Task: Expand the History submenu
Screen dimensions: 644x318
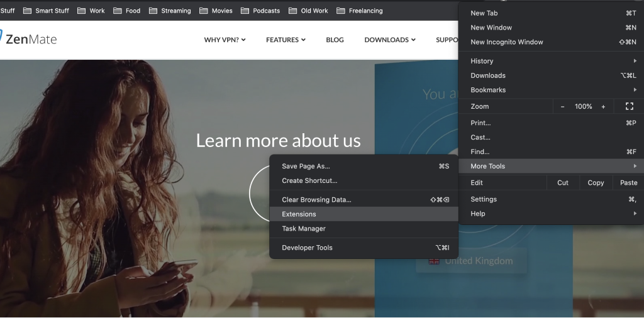Action: point(551,61)
